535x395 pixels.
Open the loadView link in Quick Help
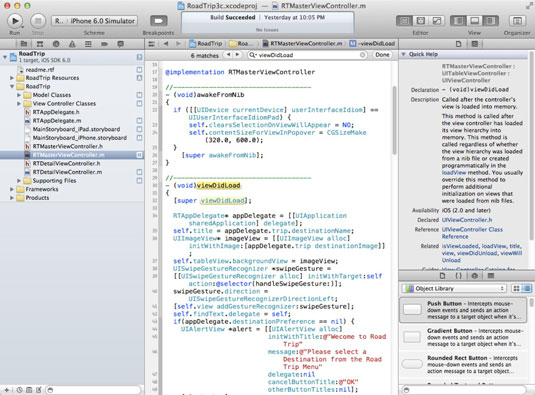pos(454,173)
